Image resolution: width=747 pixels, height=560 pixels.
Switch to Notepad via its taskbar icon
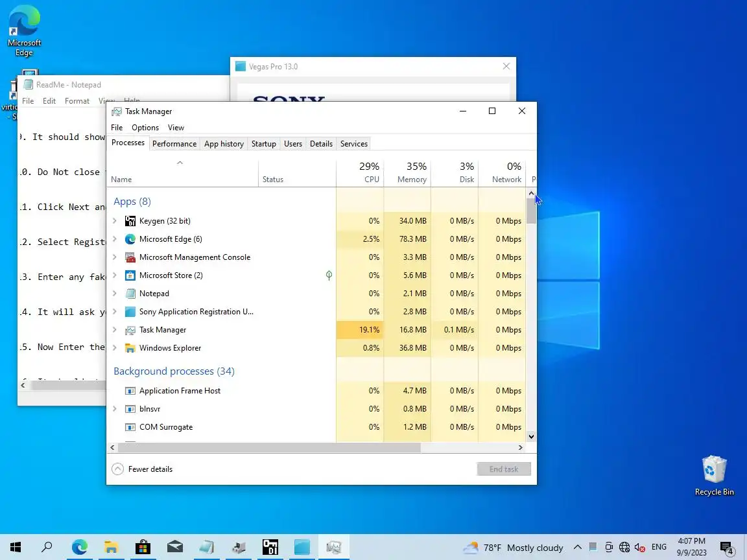coord(206,547)
